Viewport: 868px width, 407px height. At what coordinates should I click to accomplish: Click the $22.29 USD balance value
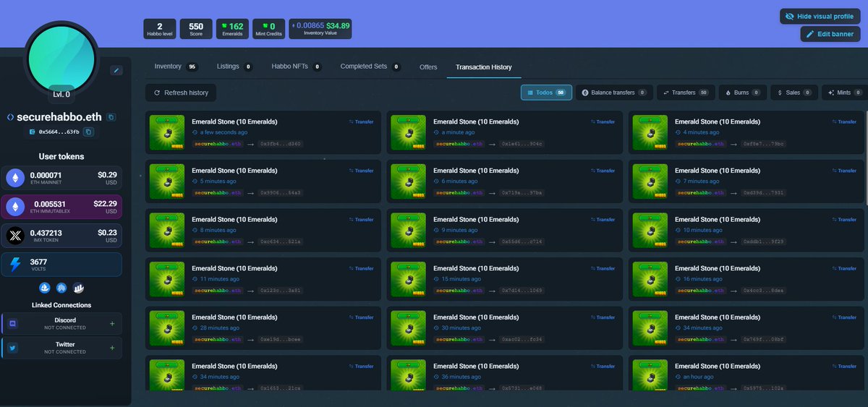(105, 204)
